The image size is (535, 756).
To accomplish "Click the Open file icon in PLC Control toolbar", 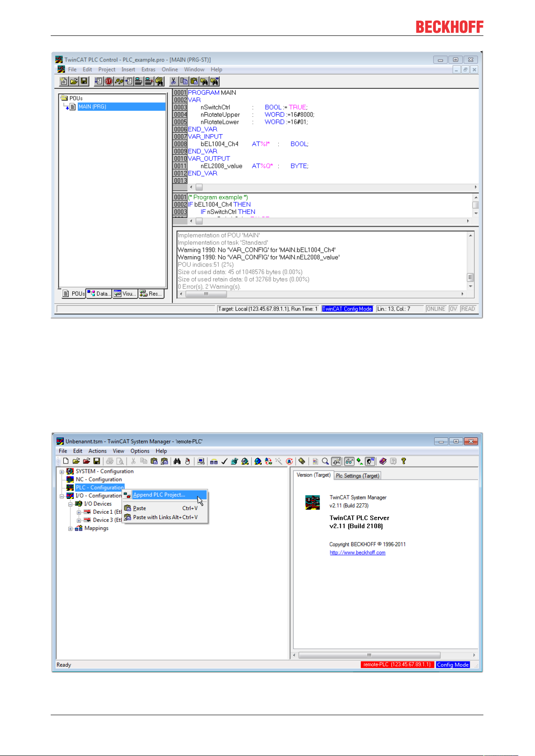I will click(74, 81).
